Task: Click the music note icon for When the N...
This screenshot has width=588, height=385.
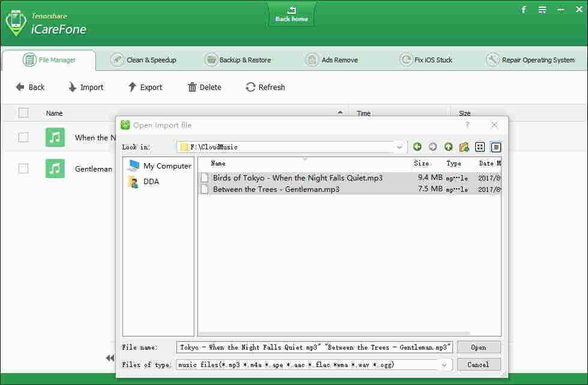Action: 55,137
